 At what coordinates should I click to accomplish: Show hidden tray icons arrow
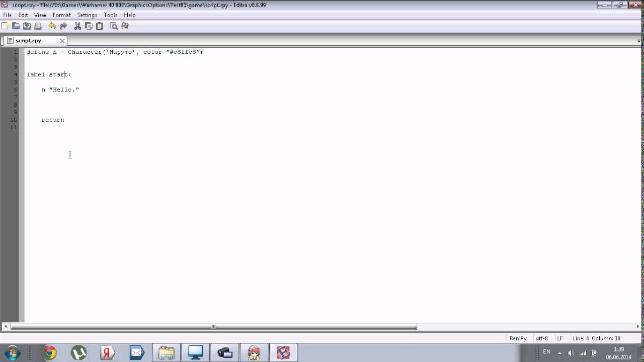(x=559, y=353)
